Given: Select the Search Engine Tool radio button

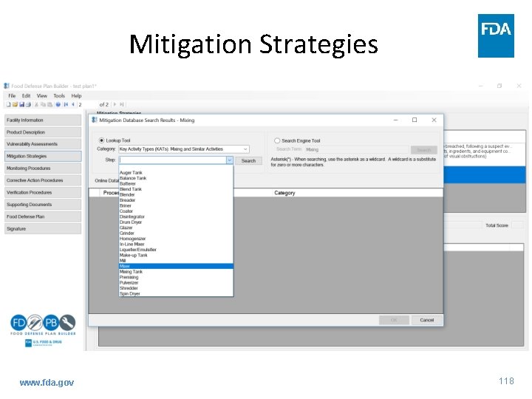Looking at the screenshot, I should click(x=277, y=140).
